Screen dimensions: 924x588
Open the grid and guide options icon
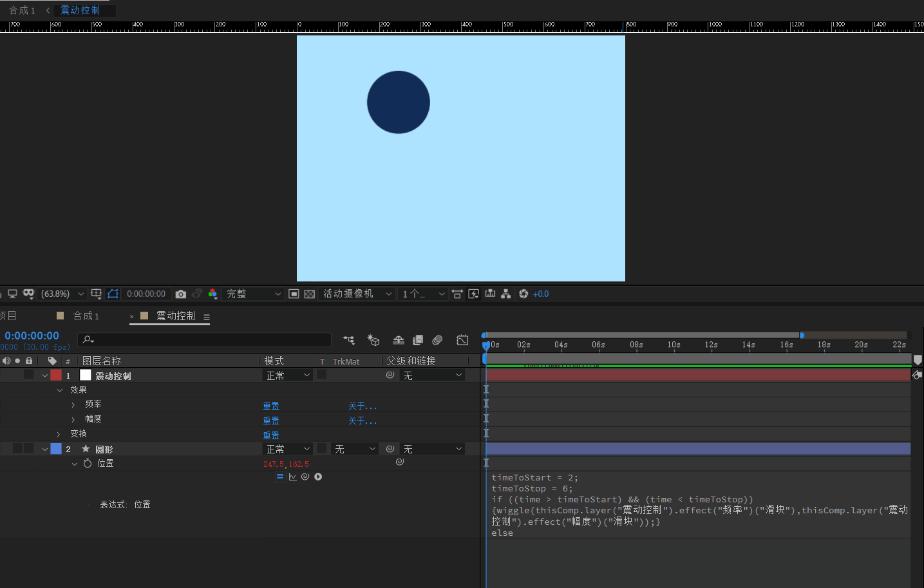(x=96, y=294)
